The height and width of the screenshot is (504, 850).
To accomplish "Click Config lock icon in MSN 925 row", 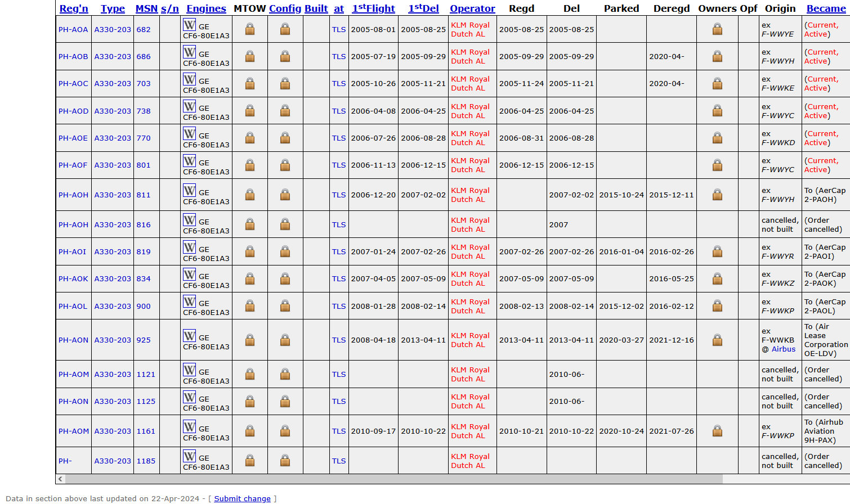I will [x=285, y=340].
